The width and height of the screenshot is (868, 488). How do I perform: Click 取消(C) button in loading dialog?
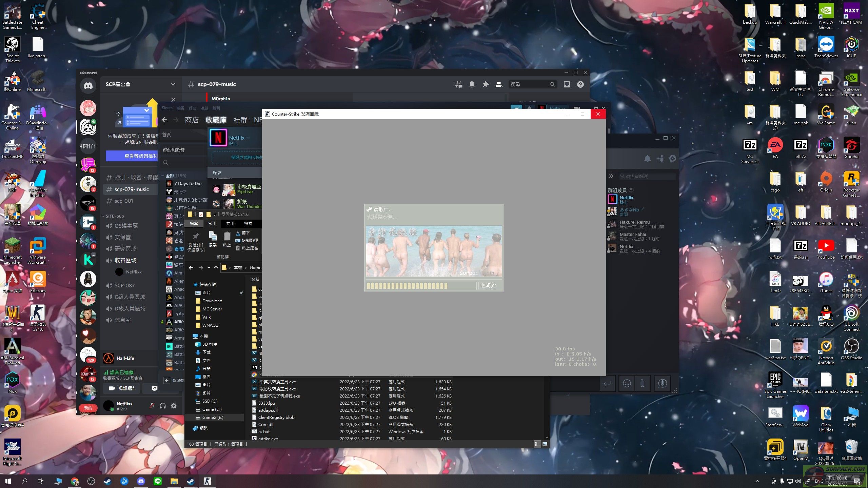488,286
